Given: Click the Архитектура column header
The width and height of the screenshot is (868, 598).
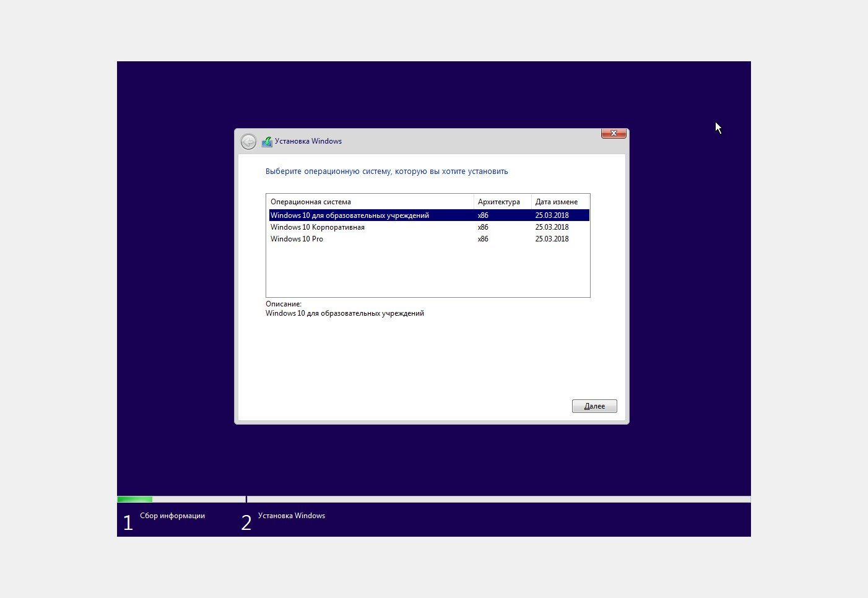Looking at the screenshot, I should tap(503, 202).
